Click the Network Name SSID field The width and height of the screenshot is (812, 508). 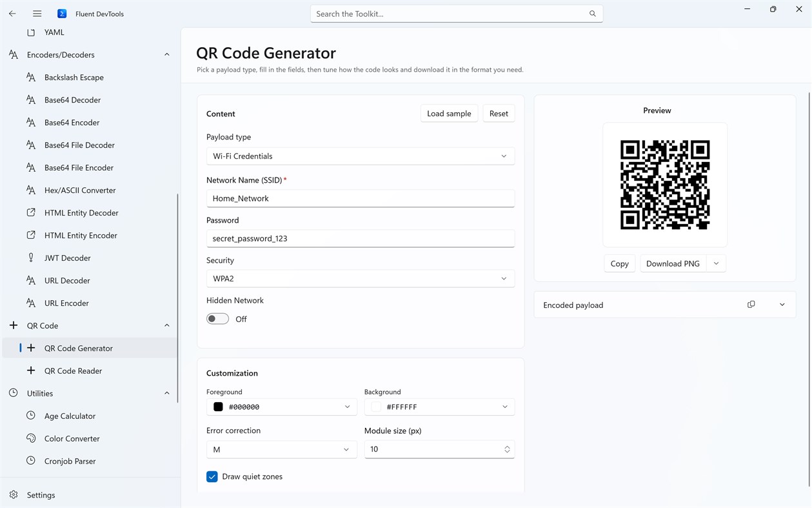tap(361, 198)
